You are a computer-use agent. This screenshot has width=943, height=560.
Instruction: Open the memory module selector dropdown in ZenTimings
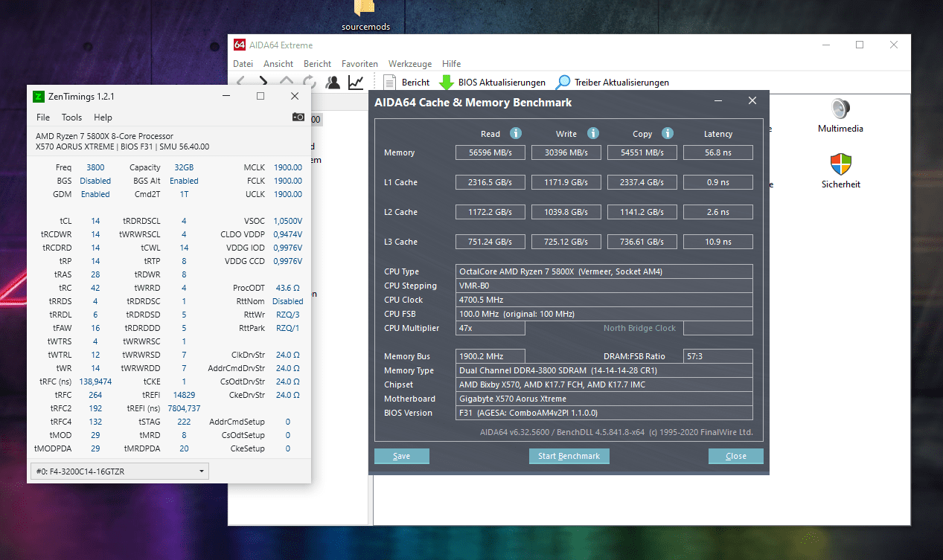[x=120, y=471]
